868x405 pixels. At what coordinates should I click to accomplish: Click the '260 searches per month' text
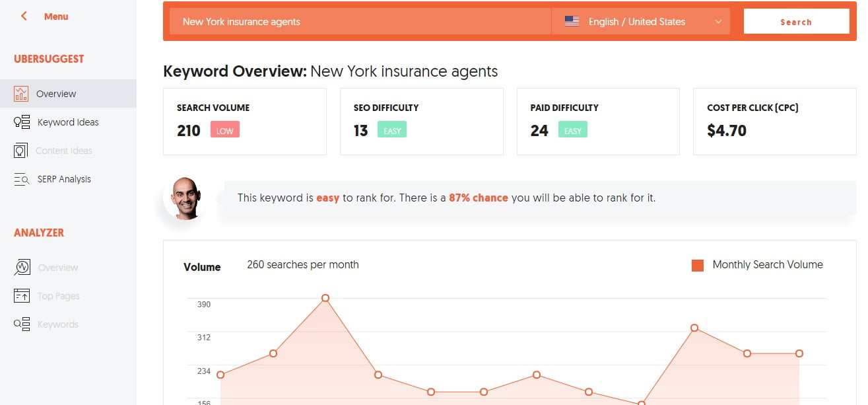303,264
